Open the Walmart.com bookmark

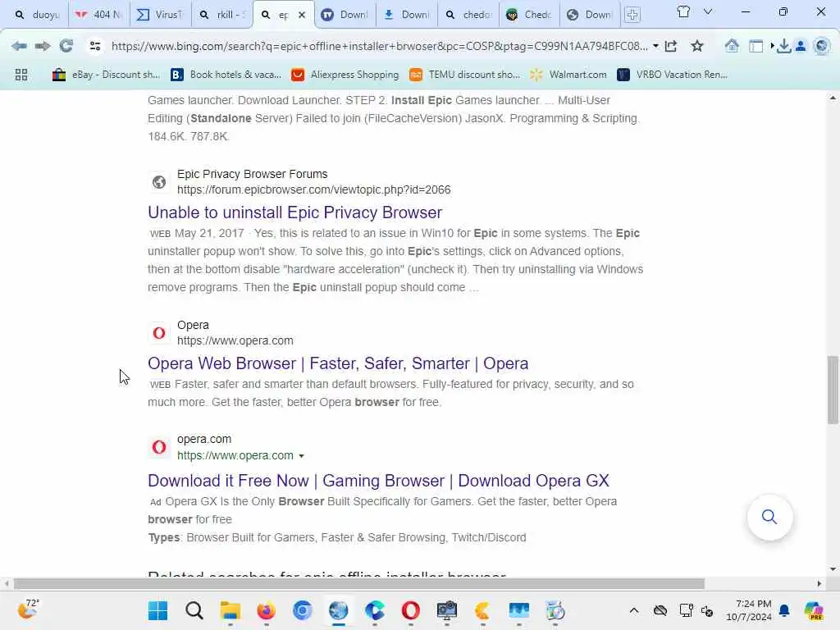pyautogui.click(x=568, y=75)
